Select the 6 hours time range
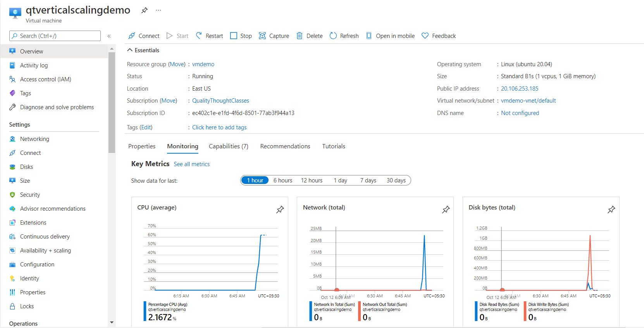 pos(283,180)
